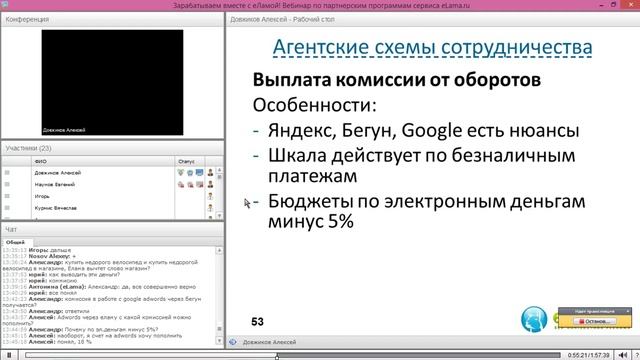Restore the window using the title bar button
The height and width of the screenshot is (360, 640).
click(613, 4)
